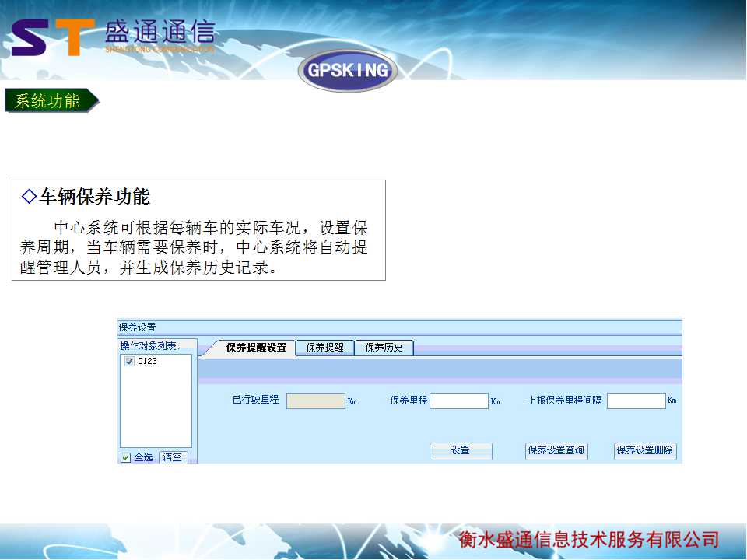Open the 保养历史 tab
The width and height of the screenshot is (747, 560).
[384, 348]
